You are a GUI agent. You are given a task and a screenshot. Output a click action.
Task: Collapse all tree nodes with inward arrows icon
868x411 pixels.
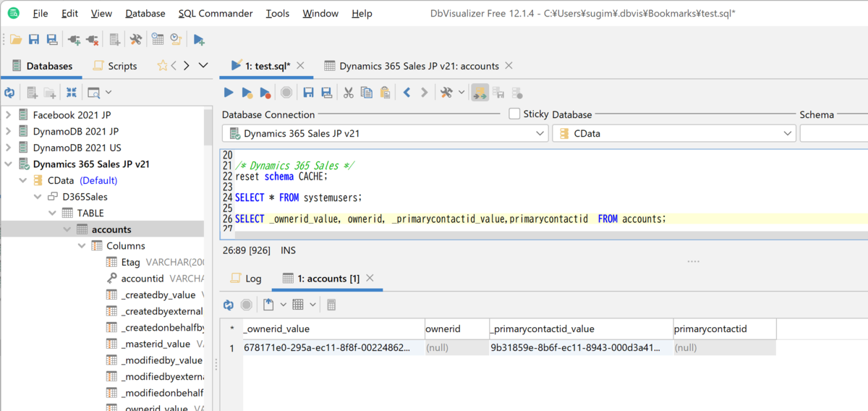point(71,93)
